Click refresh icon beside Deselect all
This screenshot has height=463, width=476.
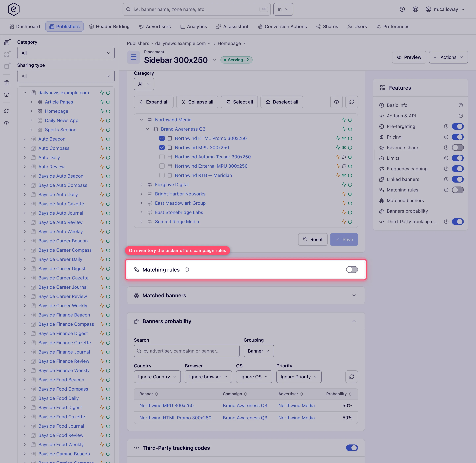[x=352, y=102]
